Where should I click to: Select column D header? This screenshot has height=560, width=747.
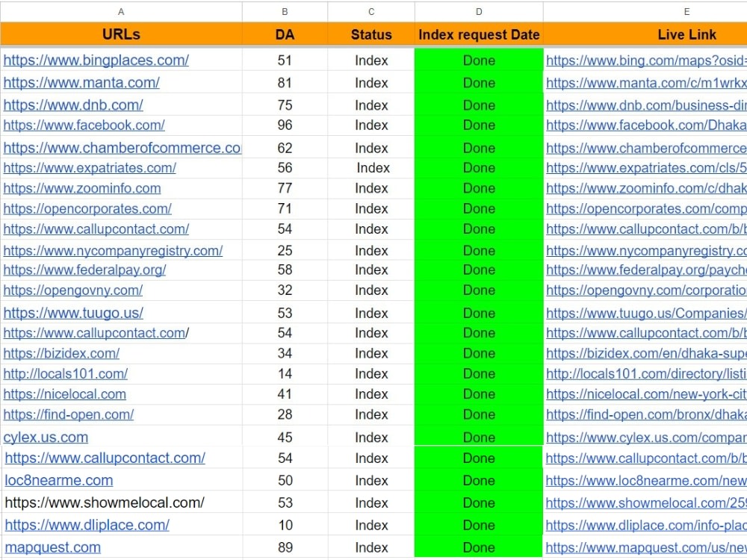[479, 12]
